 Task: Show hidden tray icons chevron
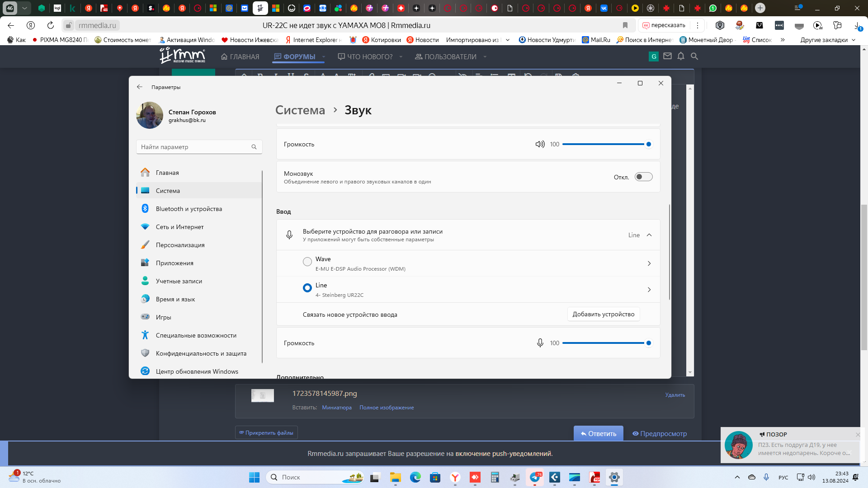737,477
